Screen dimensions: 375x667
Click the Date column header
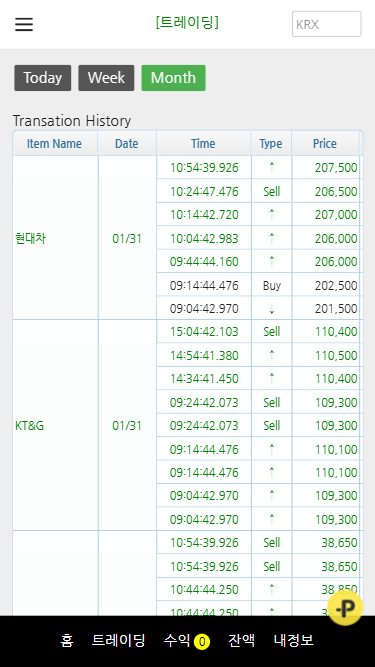[127, 143]
